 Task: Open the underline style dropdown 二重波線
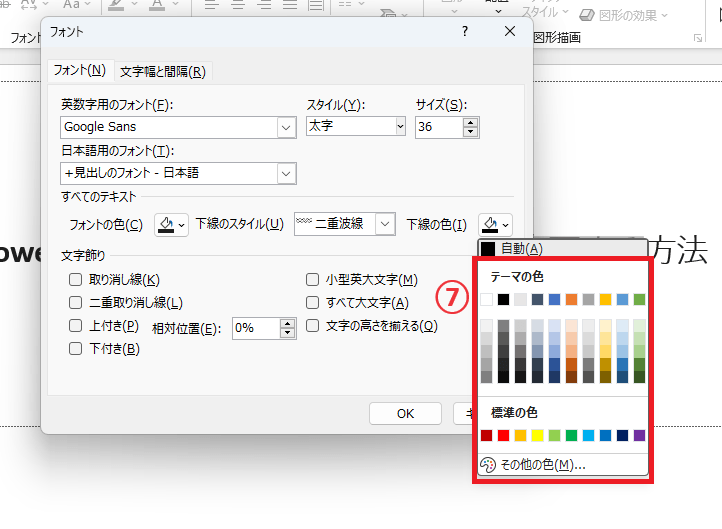click(385, 224)
